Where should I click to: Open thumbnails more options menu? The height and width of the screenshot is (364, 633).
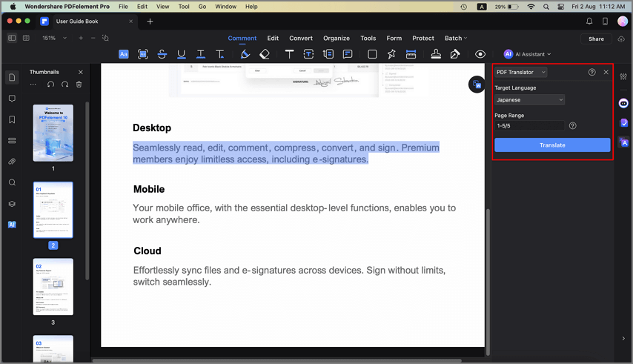point(33,85)
